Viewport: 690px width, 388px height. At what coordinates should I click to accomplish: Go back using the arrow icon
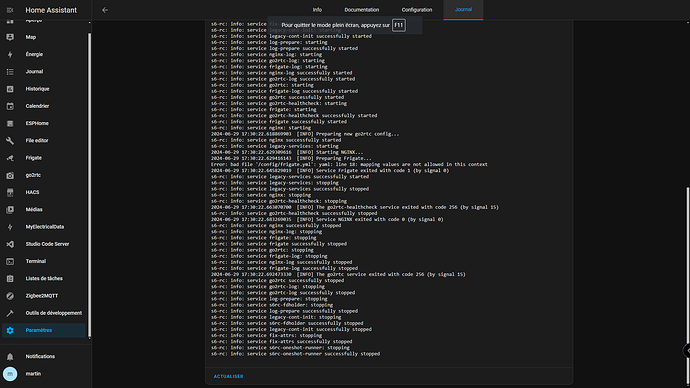pyautogui.click(x=105, y=10)
